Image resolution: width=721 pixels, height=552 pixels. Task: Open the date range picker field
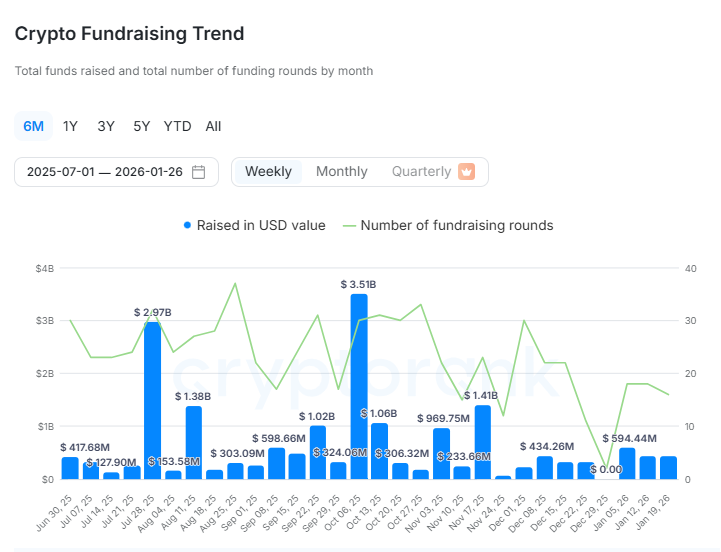(x=105, y=172)
